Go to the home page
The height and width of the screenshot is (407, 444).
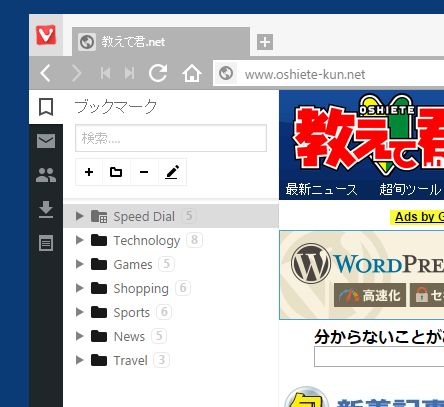point(192,73)
